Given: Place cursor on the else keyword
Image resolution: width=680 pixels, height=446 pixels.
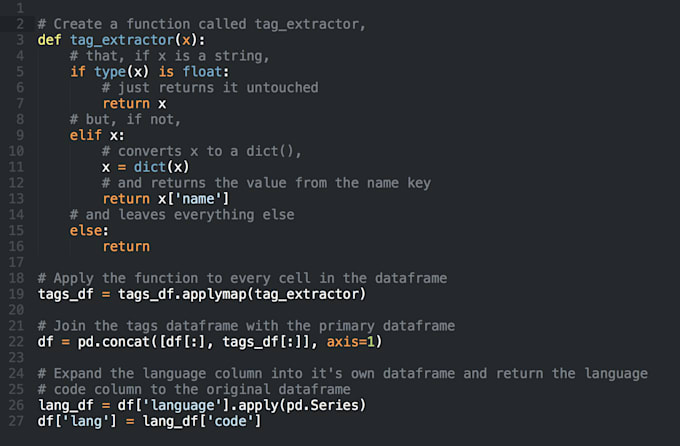Looking at the screenshot, I should coord(86,231).
